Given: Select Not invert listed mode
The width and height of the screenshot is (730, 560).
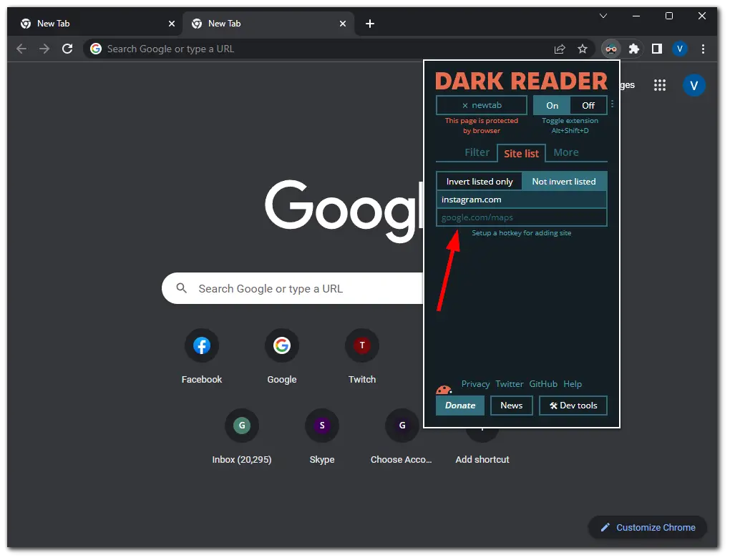Looking at the screenshot, I should (564, 182).
